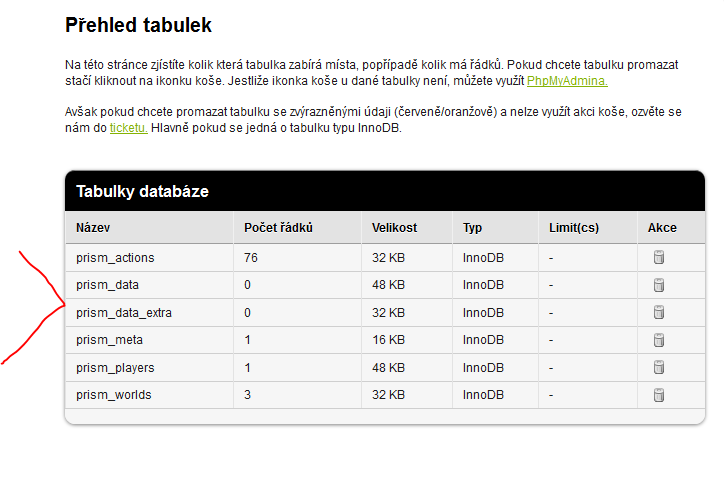Empty the prism_data table via trash icon
The image size is (724, 484).
click(658, 285)
